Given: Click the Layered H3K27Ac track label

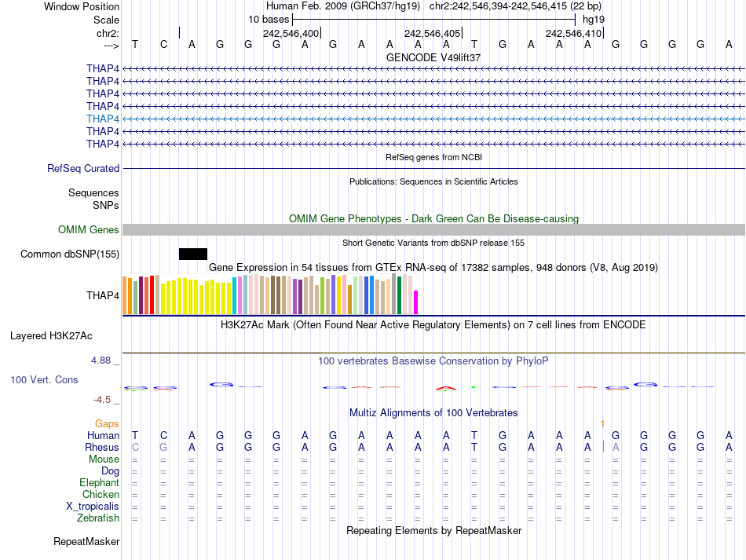Looking at the screenshot, I should pyautogui.click(x=51, y=336).
